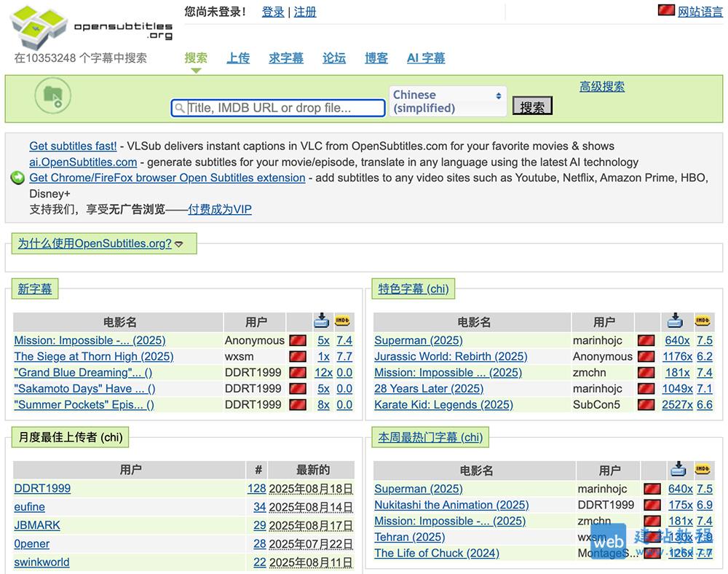Click the download column icon in 特色字幕 table
This screenshot has height=574, width=728.
coord(675,321)
